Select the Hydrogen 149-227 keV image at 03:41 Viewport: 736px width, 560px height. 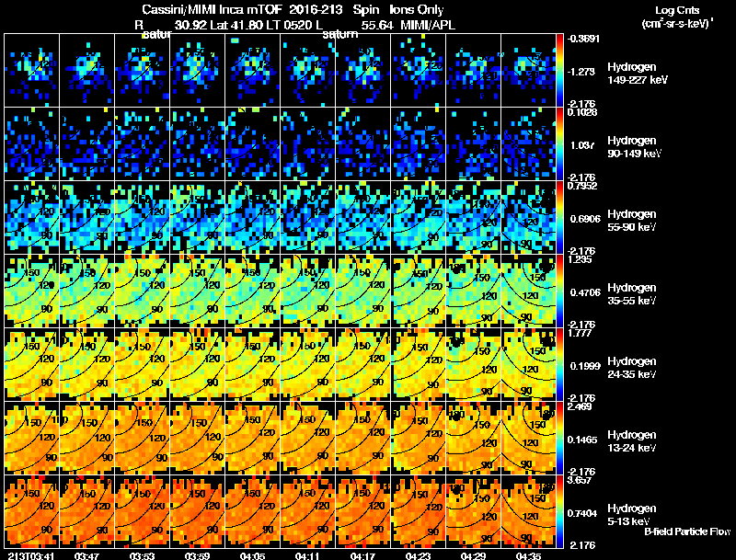32,71
